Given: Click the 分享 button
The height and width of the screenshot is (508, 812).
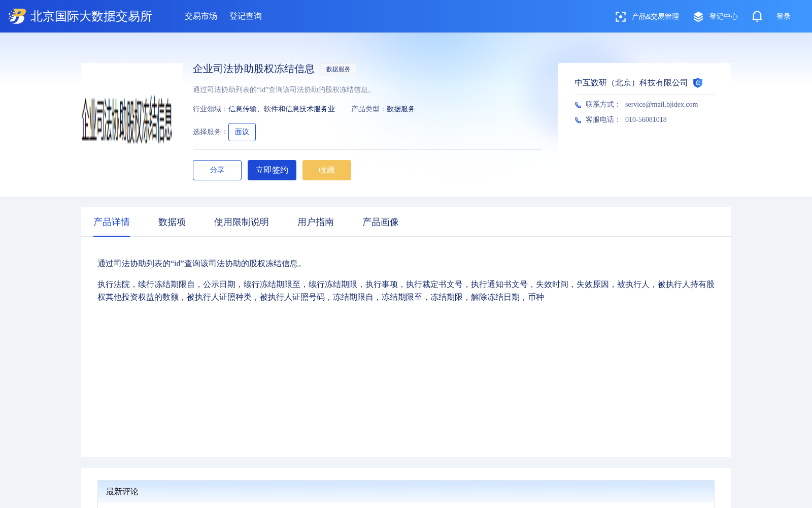Looking at the screenshot, I should point(217,170).
